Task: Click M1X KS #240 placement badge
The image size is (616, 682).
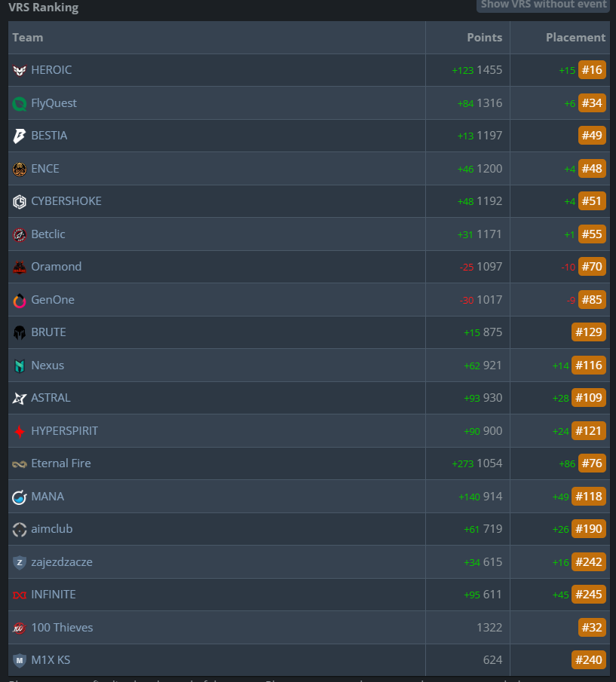Action: pos(589,660)
